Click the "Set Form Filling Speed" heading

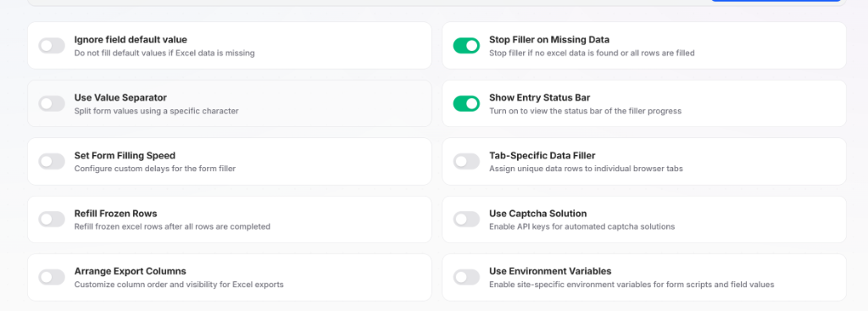click(x=125, y=156)
